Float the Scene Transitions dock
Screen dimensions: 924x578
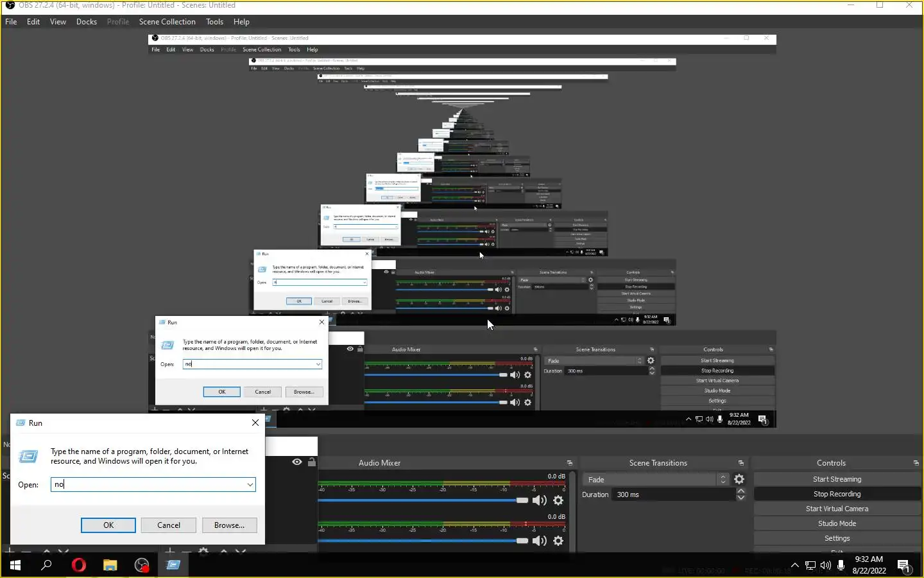741,463
